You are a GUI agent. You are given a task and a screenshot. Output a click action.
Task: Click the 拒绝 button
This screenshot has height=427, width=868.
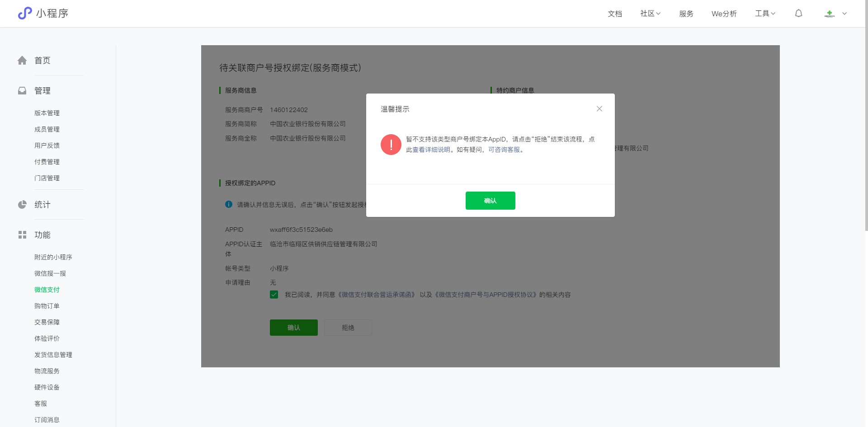[x=348, y=328]
